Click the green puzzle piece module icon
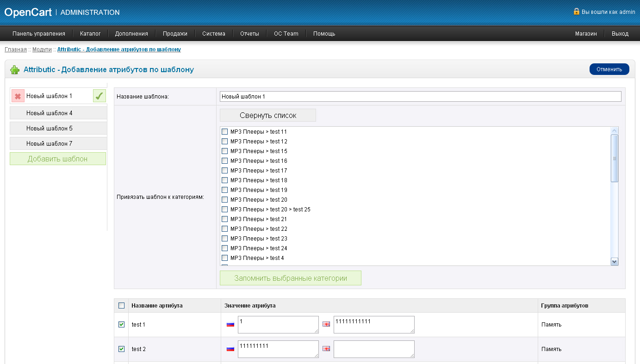Image resolution: width=640 pixels, height=364 pixels. click(x=15, y=70)
